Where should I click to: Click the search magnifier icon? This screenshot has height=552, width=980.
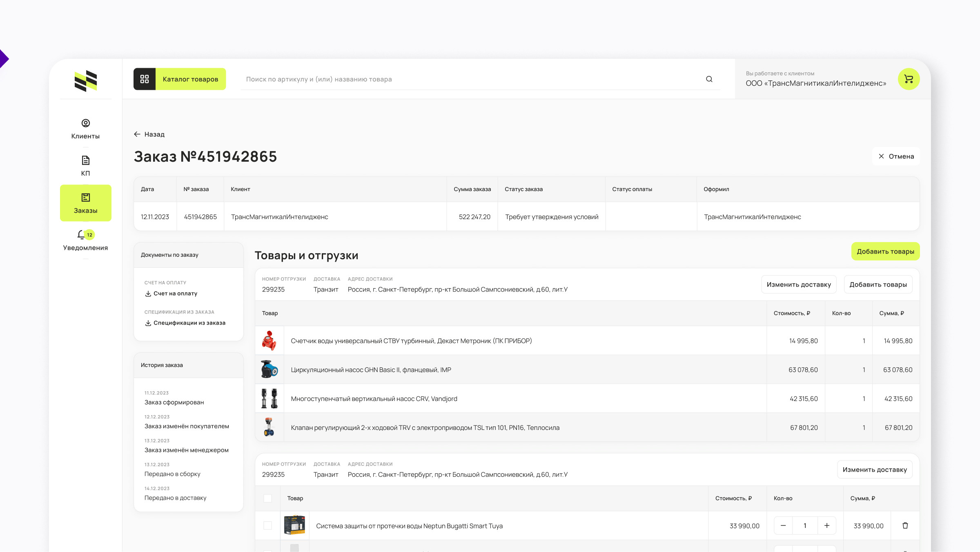709,79
